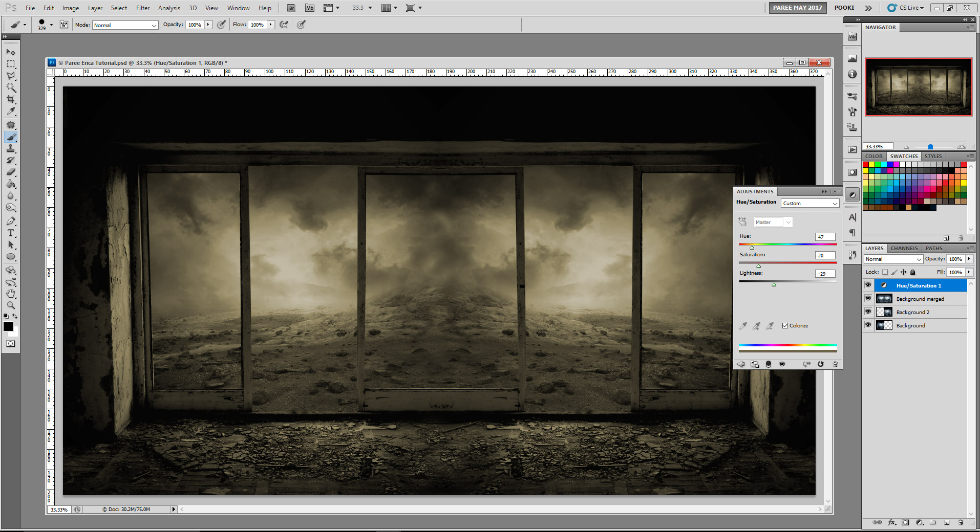Open the Link layers icon in Layers panel
Screen dimensions: 980x532
click(877, 522)
